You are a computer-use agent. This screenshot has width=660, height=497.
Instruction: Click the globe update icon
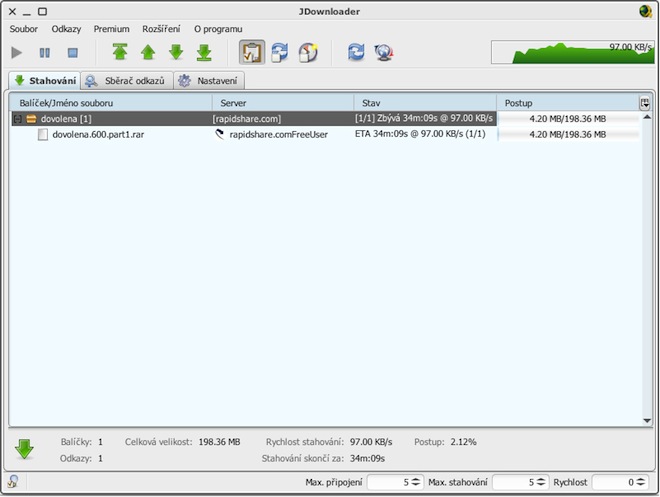[383, 53]
